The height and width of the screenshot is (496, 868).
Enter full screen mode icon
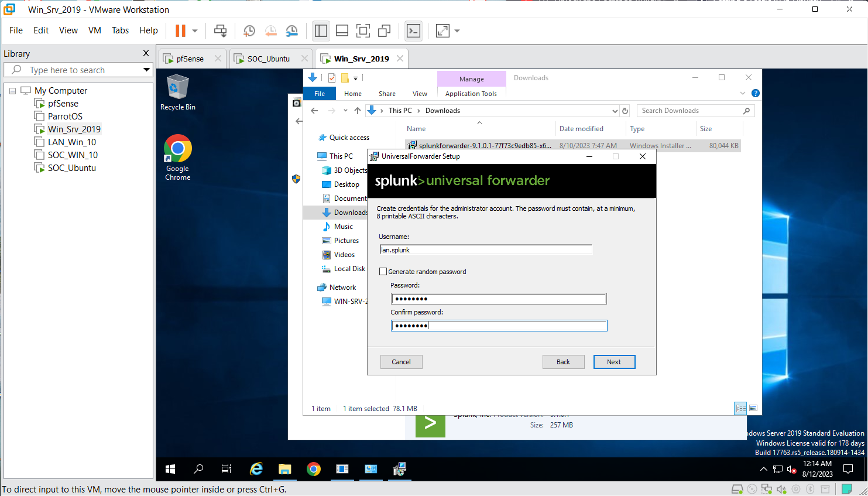[x=363, y=30]
